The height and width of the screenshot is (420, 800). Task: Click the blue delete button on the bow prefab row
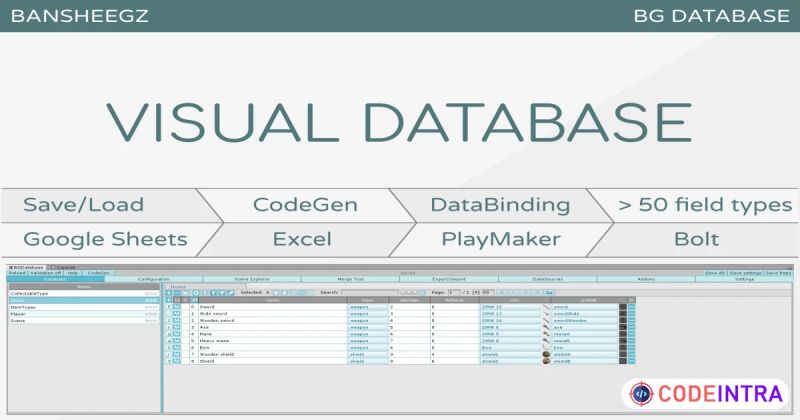632,347
